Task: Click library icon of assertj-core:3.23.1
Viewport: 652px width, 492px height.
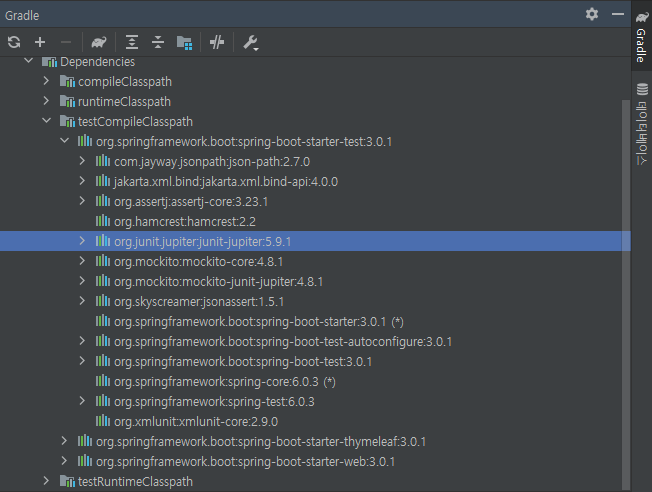Action: pos(103,201)
